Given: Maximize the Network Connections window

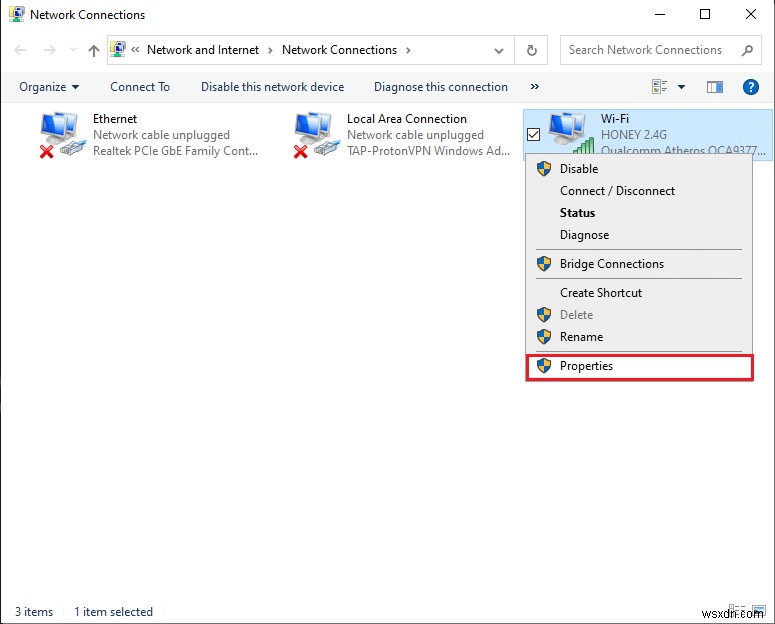Looking at the screenshot, I should 705,14.
